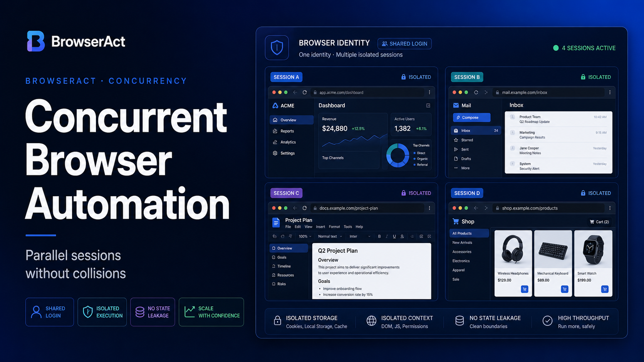Open the Format menu in Project Plan
The width and height of the screenshot is (644, 362).
click(334, 227)
